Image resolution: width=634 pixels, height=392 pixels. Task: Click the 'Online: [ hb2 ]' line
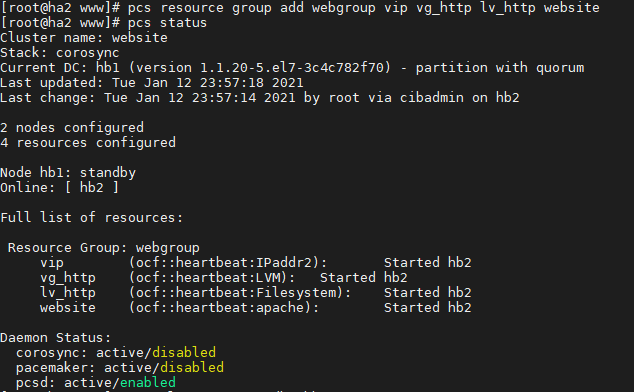coord(60,188)
